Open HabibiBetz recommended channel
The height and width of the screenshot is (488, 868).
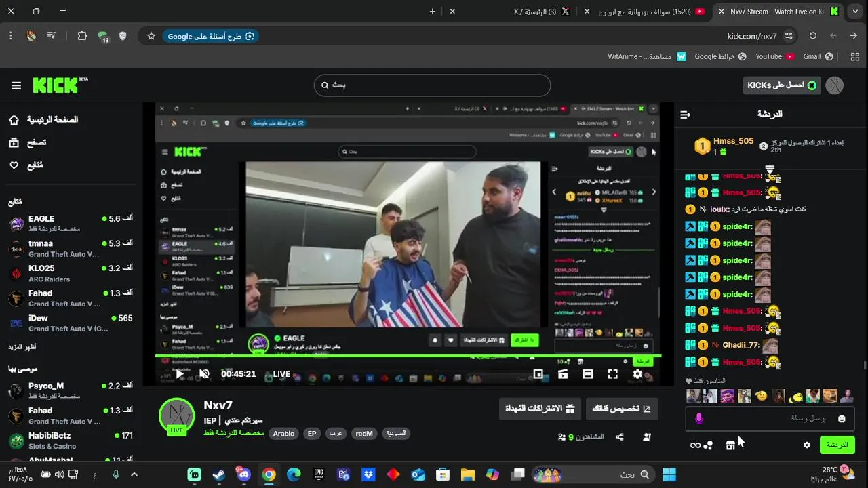point(71,441)
